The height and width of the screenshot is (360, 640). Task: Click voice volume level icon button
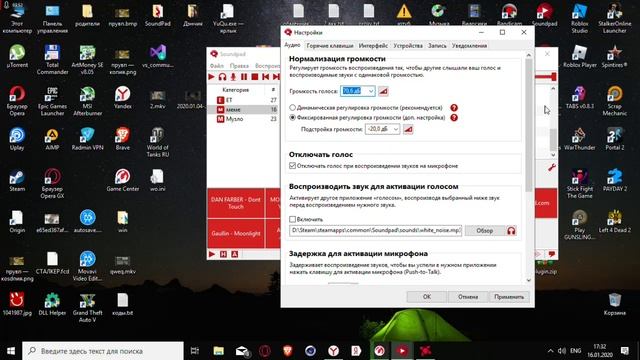coord(383,91)
